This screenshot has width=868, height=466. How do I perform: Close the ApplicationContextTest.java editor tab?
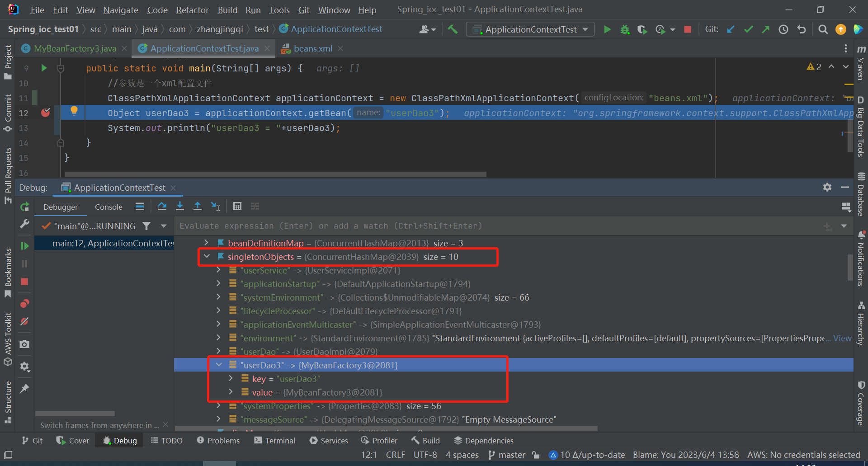267,48
